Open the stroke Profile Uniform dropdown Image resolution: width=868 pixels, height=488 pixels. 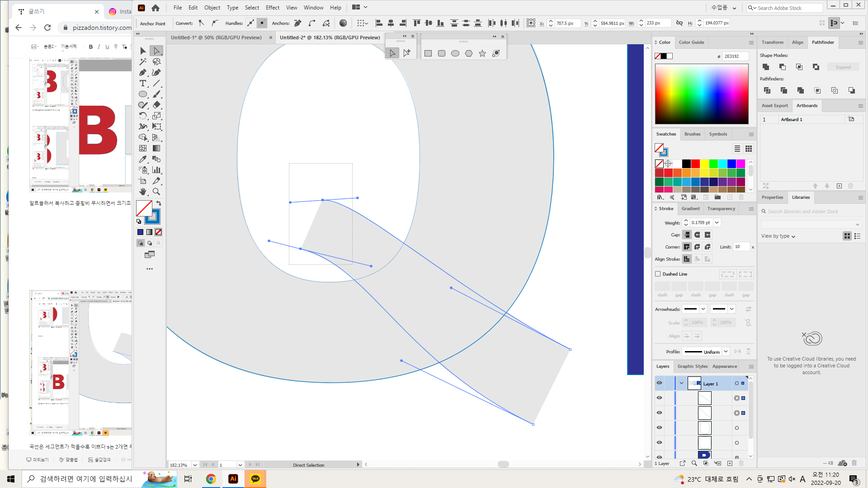click(726, 352)
